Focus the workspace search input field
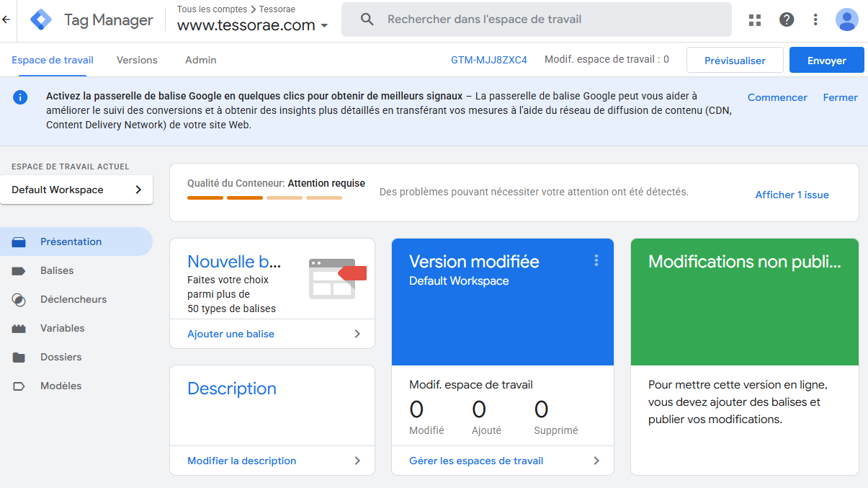868x488 pixels. (x=537, y=19)
